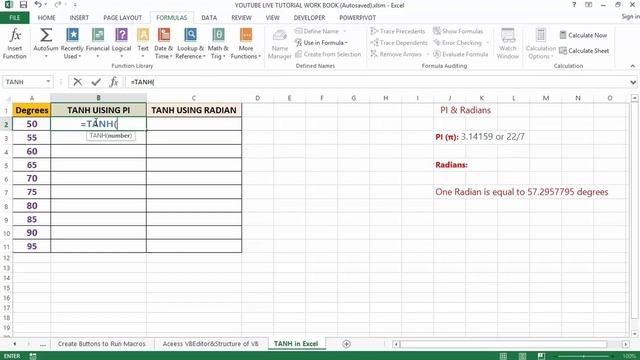Switch to DATA tab
The image size is (640, 360).
click(209, 18)
